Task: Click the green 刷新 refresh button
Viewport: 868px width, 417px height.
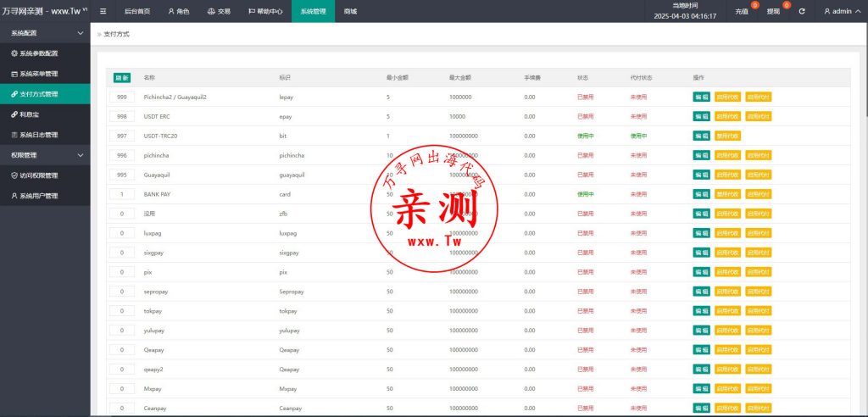Action: [x=122, y=78]
